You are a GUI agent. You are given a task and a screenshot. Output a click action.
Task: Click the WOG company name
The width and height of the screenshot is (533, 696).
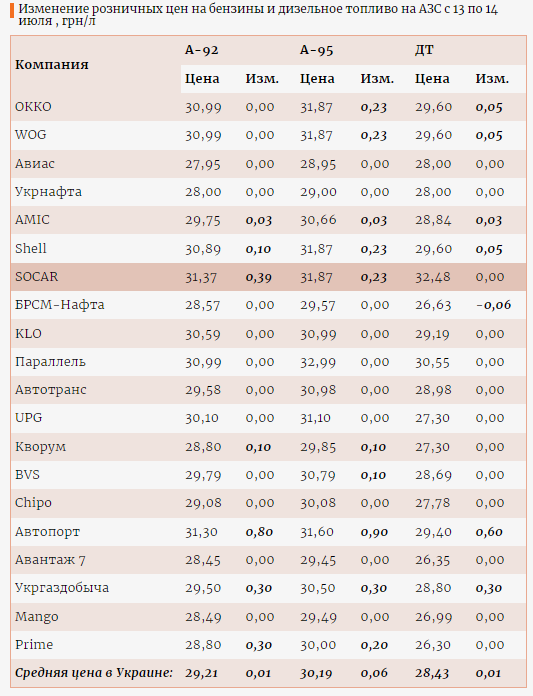coord(31,135)
